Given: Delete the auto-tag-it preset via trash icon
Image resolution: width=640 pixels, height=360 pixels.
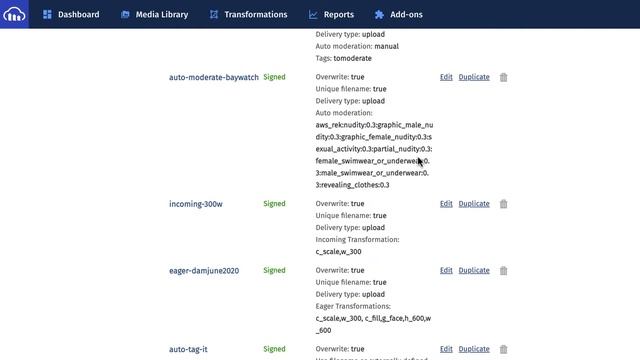Looking at the screenshot, I should click(x=503, y=349).
